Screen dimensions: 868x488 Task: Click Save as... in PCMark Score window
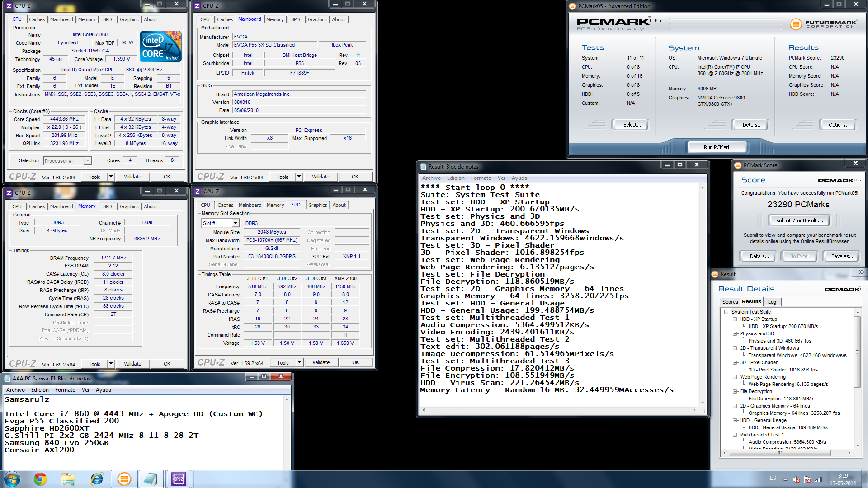coord(842,256)
